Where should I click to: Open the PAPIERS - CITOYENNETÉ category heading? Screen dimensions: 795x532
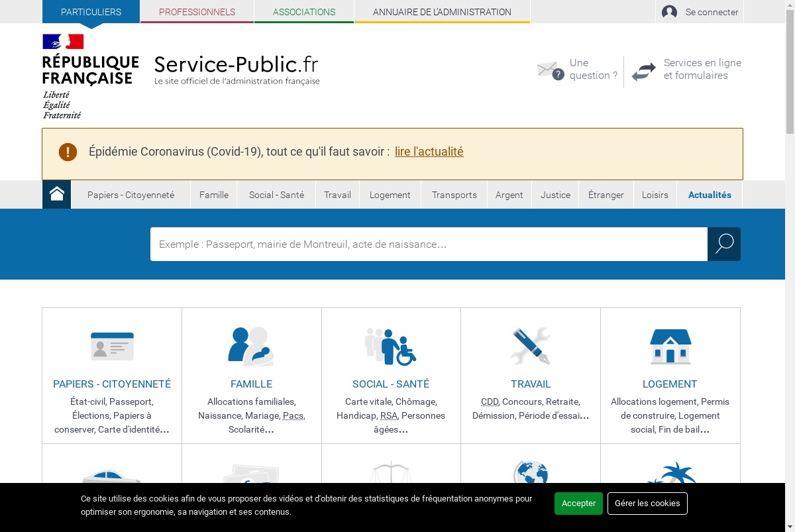click(112, 384)
